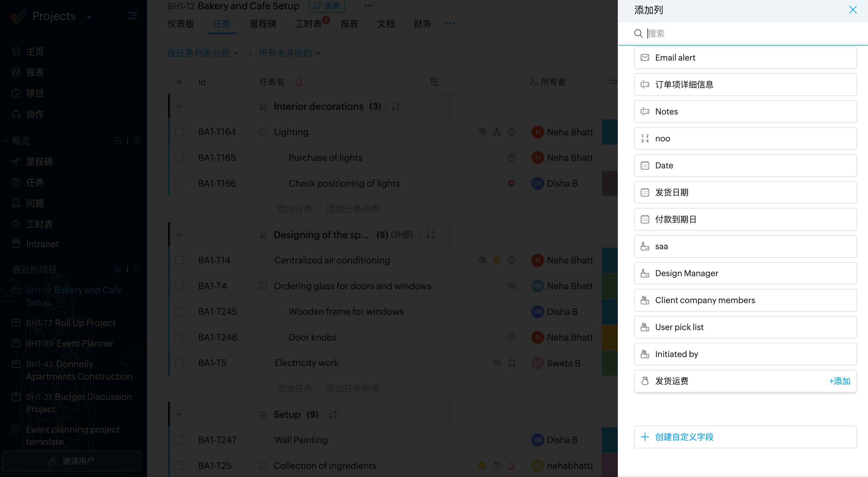Click the Email alert field envelope icon
This screenshot has width=868, height=477.
tap(644, 58)
